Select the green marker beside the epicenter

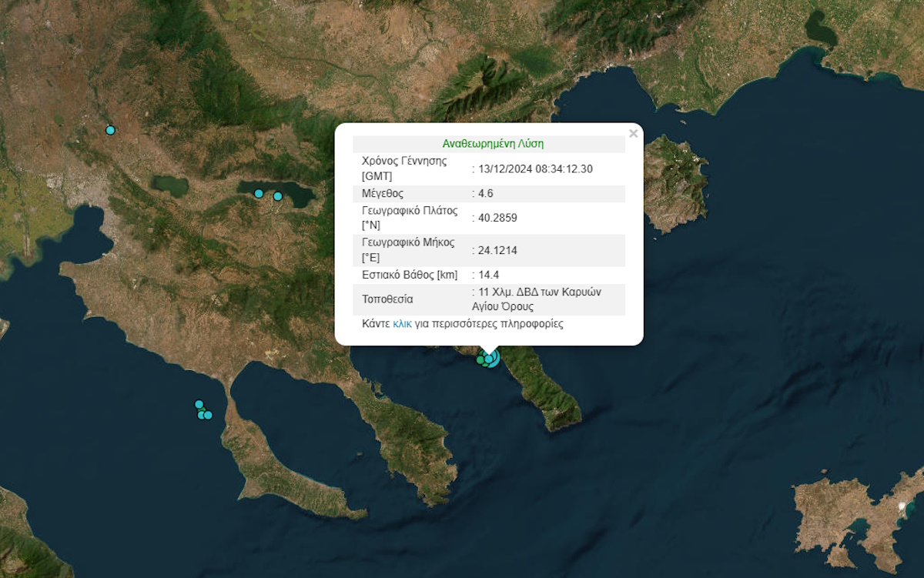(480, 359)
